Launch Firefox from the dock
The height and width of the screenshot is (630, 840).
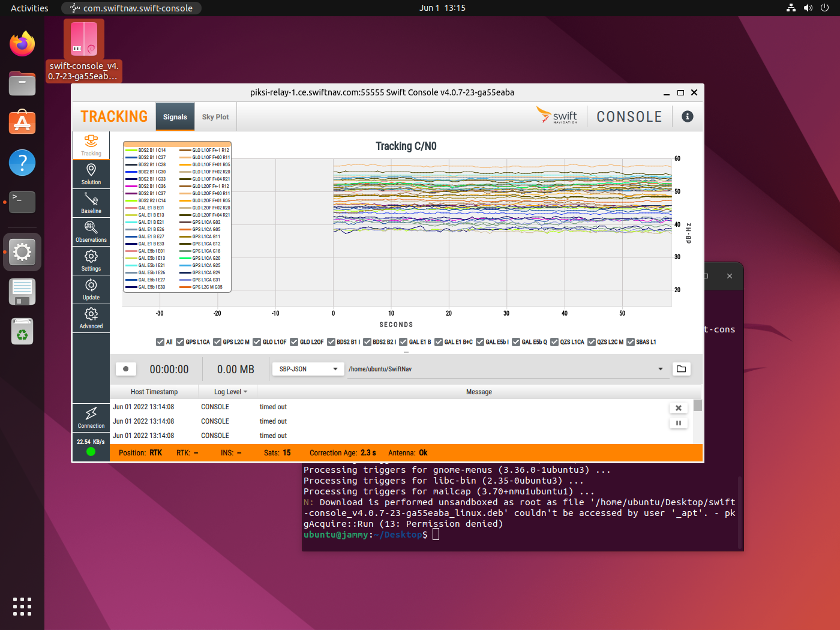click(x=22, y=44)
